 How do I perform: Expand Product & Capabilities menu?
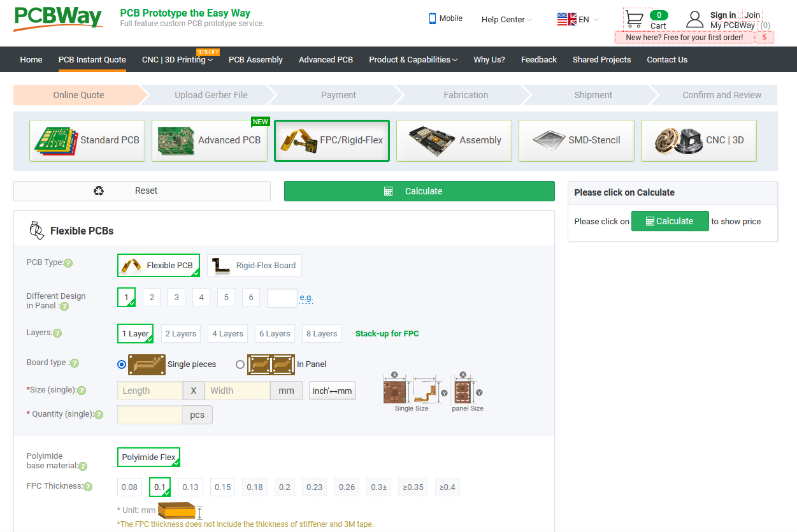click(413, 60)
